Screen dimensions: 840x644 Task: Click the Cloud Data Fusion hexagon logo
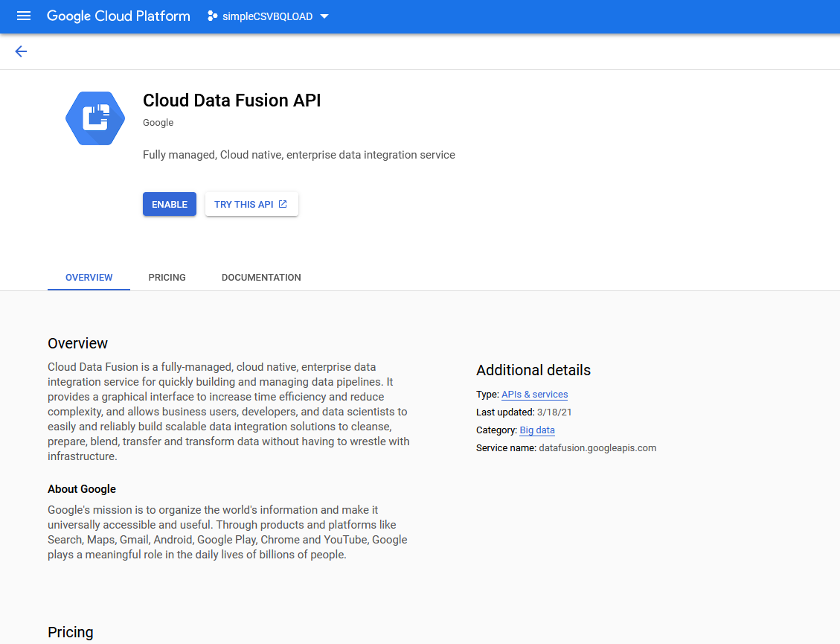click(95, 118)
